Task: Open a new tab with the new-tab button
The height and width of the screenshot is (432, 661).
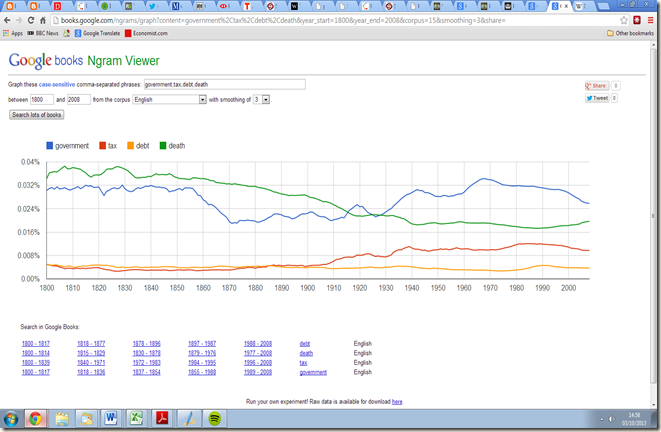Action: 604,6
